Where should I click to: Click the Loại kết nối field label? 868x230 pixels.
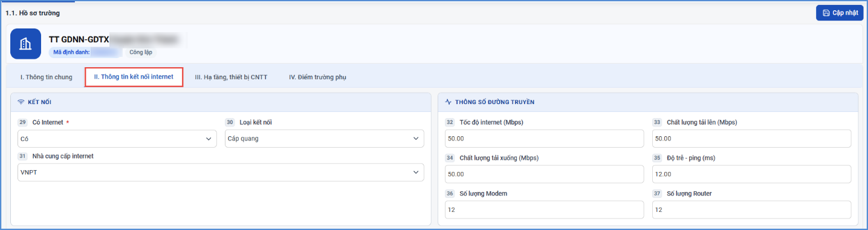pyautogui.click(x=256, y=122)
